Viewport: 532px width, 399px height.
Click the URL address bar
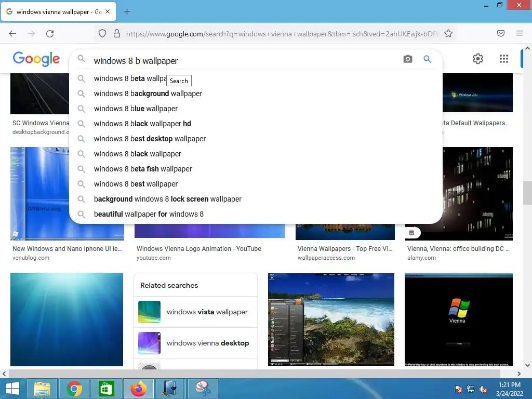pyautogui.click(x=282, y=34)
